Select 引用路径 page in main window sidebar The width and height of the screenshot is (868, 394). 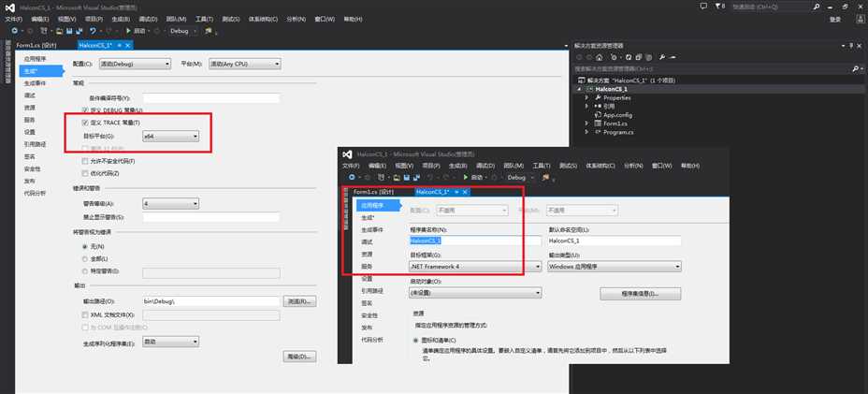35,144
